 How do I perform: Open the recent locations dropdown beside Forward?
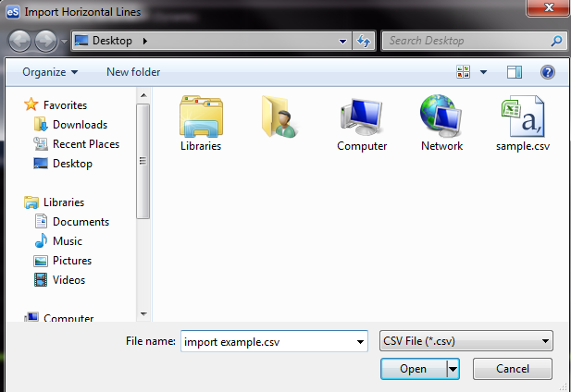tap(64, 41)
